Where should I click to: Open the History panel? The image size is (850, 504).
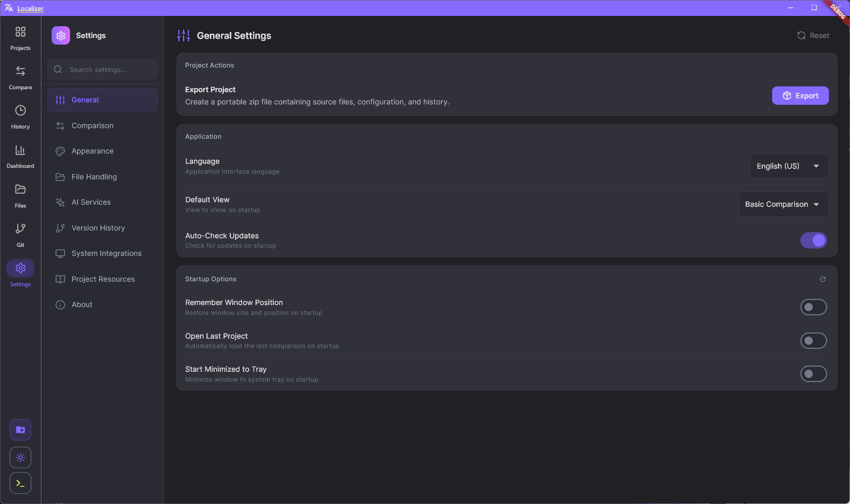[20, 116]
